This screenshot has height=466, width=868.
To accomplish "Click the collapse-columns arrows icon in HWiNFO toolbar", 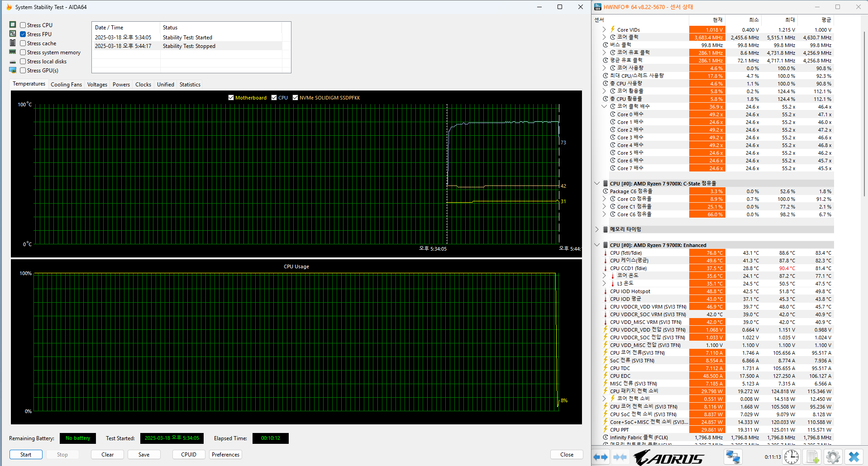I will [620, 457].
